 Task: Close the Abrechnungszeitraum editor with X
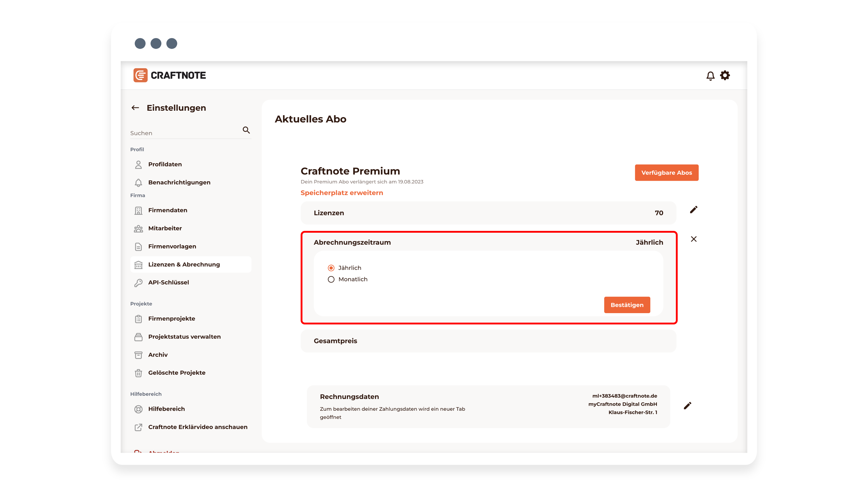693,239
